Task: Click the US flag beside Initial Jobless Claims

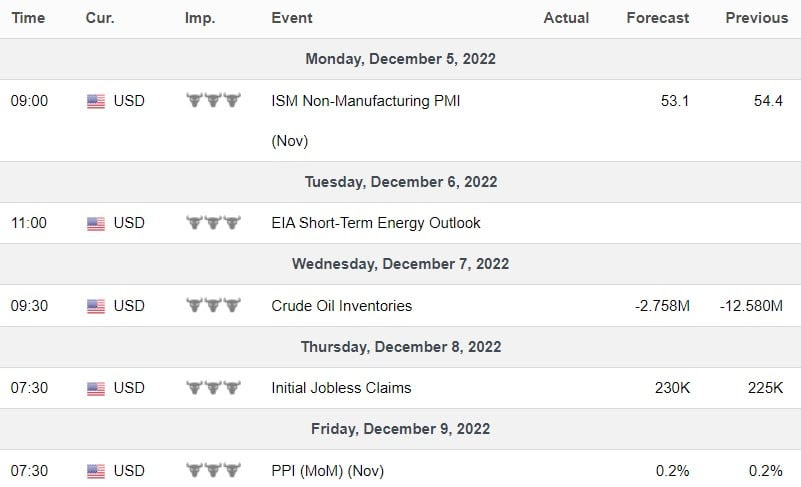Action: coord(96,388)
